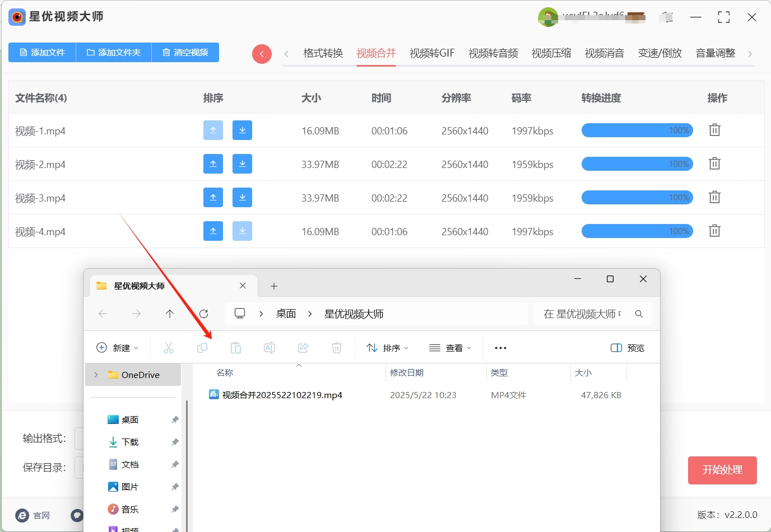Click Share icon in Explorer toolbar
Viewport: 771px width, 532px height.
pyautogui.click(x=303, y=348)
